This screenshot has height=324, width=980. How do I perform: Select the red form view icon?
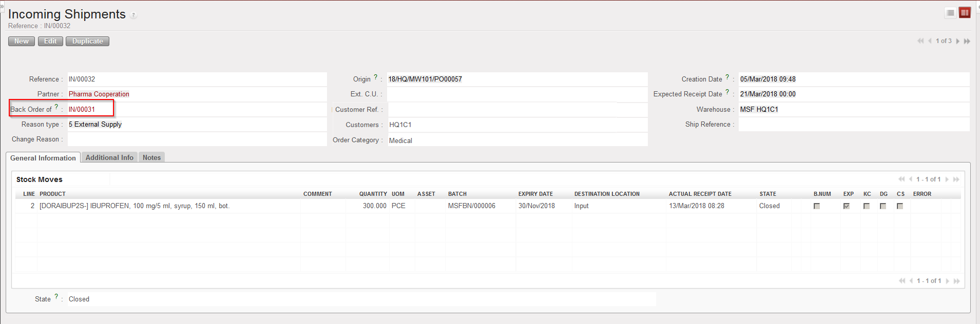(965, 13)
